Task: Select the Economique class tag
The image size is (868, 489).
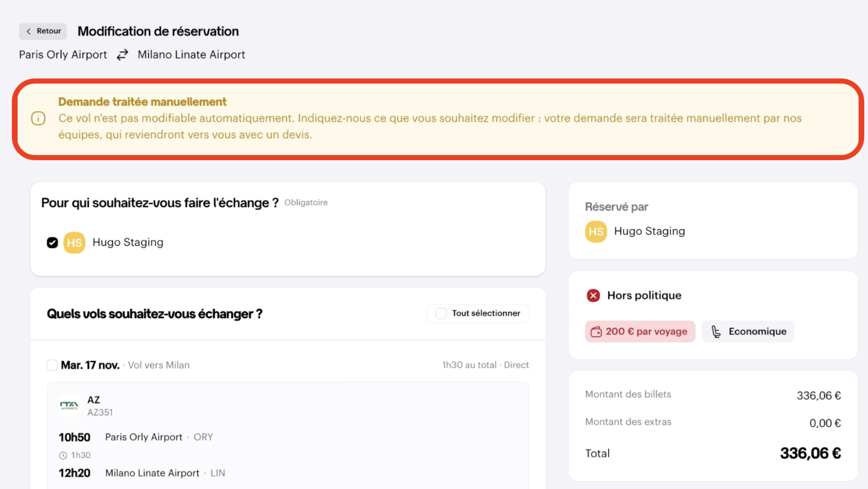Action: point(748,331)
